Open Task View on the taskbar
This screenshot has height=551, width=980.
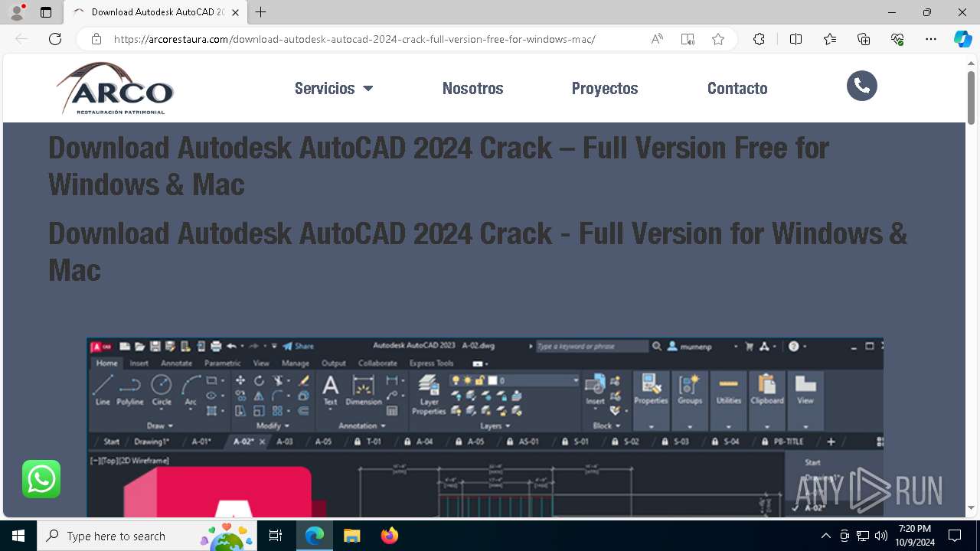pos(276,536)
